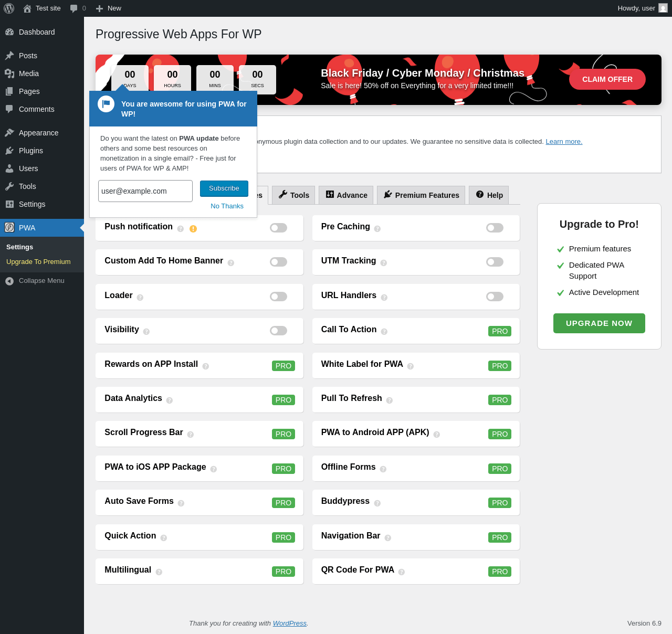672x634 pixels.
Task: Click the help icon beside Offline Forms
Action: [383, 469]
